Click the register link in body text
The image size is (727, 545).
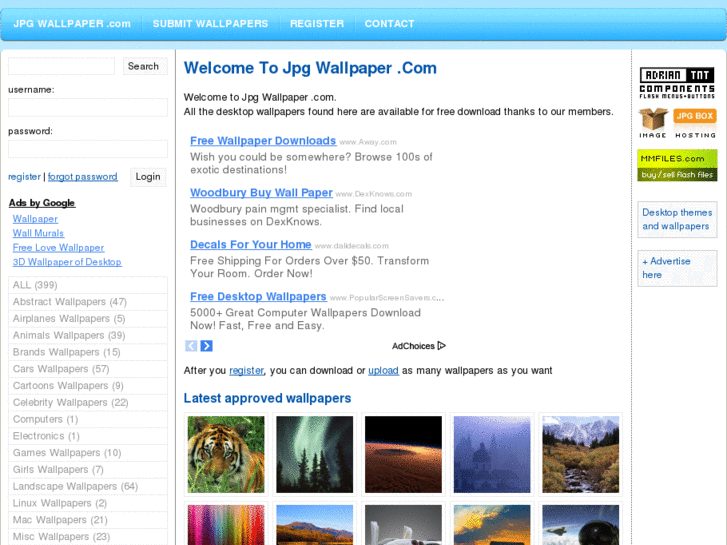click(x=247, y=371)
